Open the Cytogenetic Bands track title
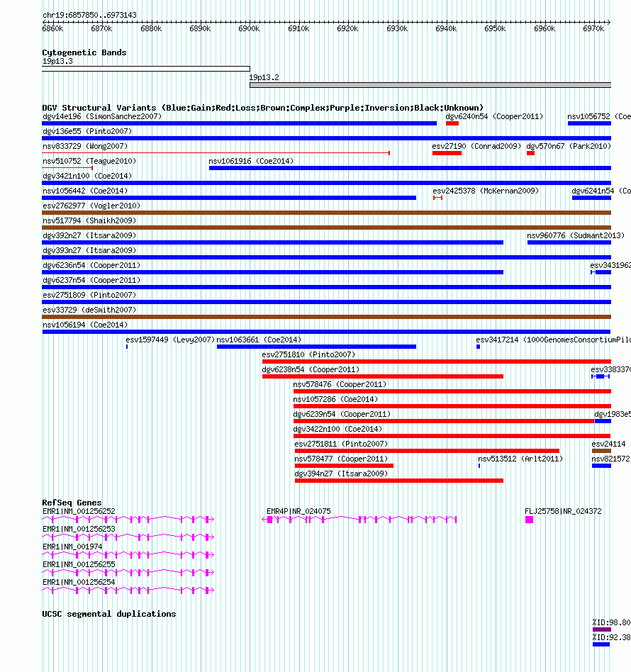The width and height of the screenshot is (631, 672). click(84, 52)
